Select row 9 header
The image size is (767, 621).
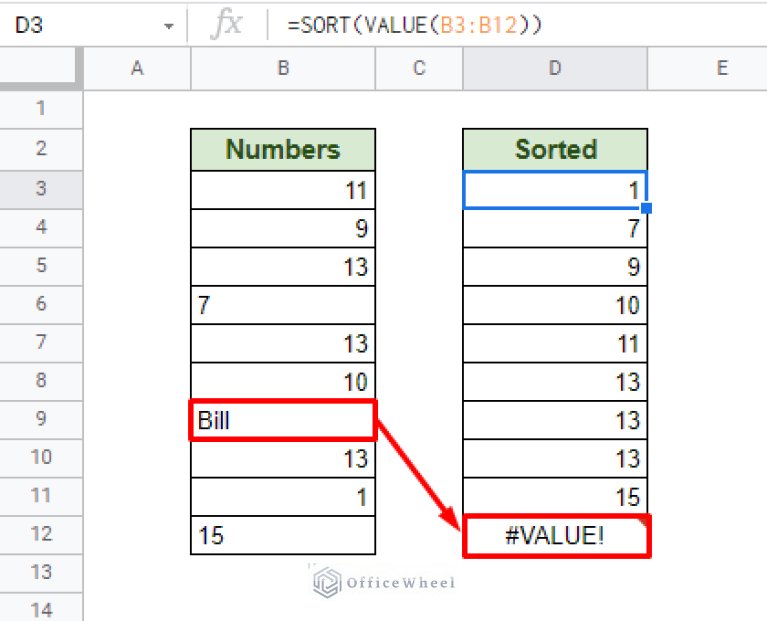pos(41,419)
